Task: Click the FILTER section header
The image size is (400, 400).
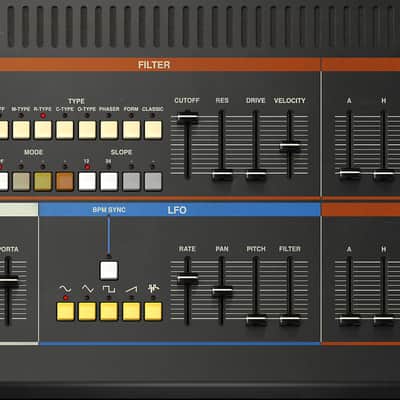Action: coord(154,65)
